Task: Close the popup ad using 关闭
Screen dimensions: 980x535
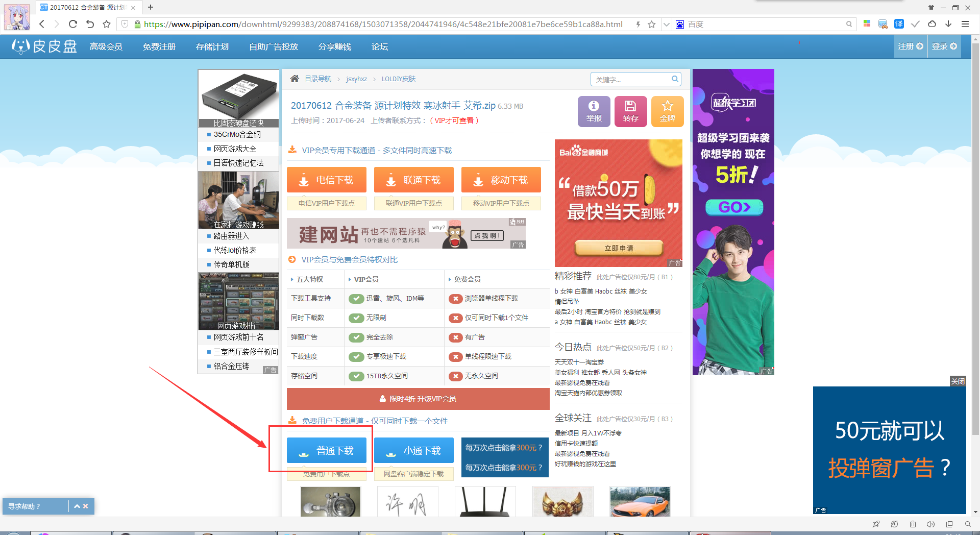Action: pos(958,381)
